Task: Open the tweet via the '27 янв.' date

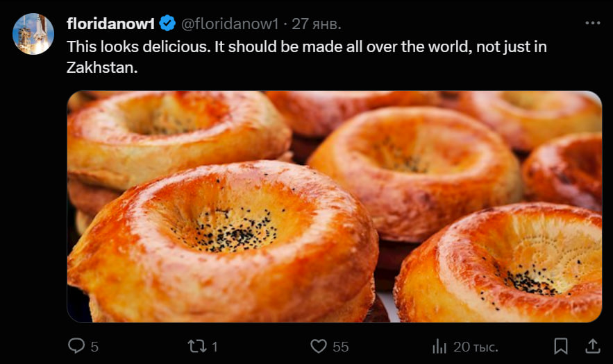Action: click(x=316, y=24)
